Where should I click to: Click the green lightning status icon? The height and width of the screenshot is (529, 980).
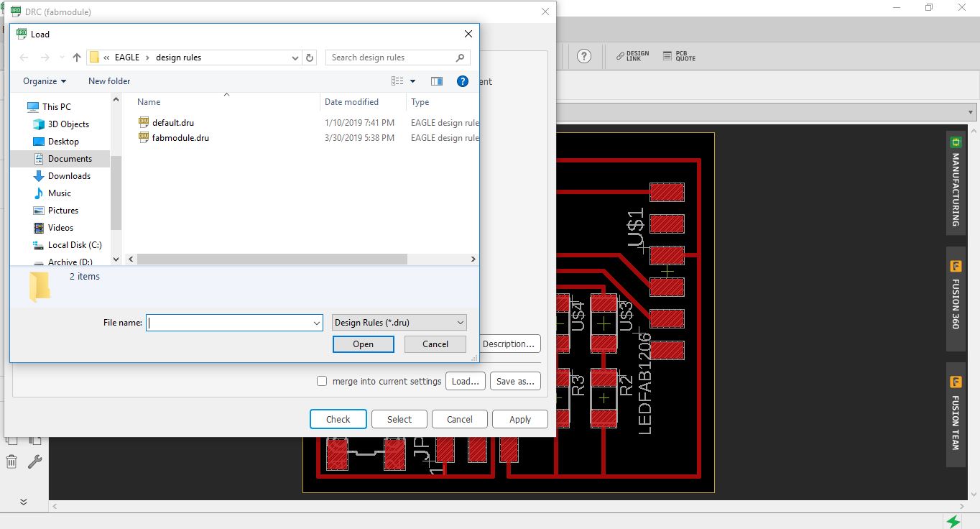pos(953,521)
